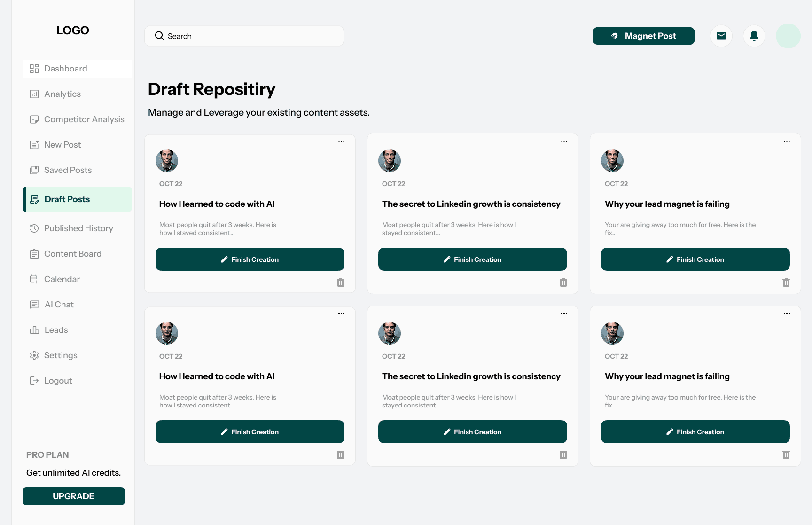
Task: Finish Creation for bottom-row "lead magnet is failing" draft
Action: (x=695, y=432)
